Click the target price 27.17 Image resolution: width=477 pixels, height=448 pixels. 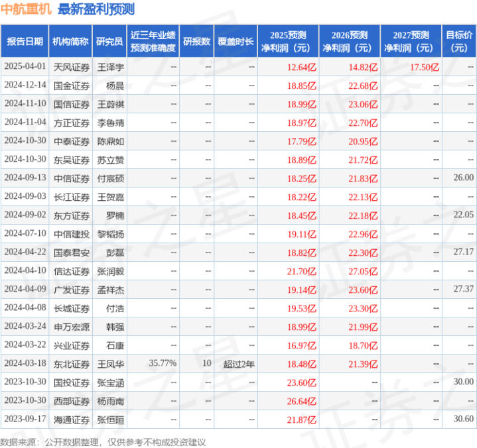[x=464, y=251]
